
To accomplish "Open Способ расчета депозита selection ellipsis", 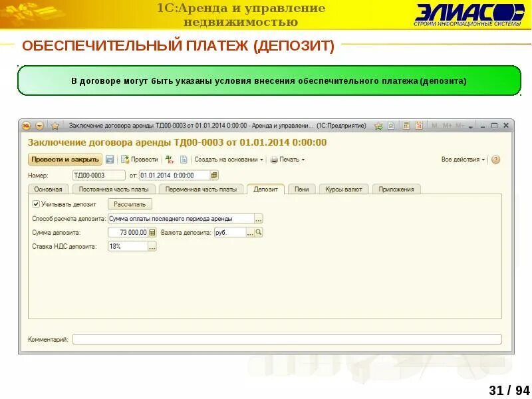I will tap(259, 219).
